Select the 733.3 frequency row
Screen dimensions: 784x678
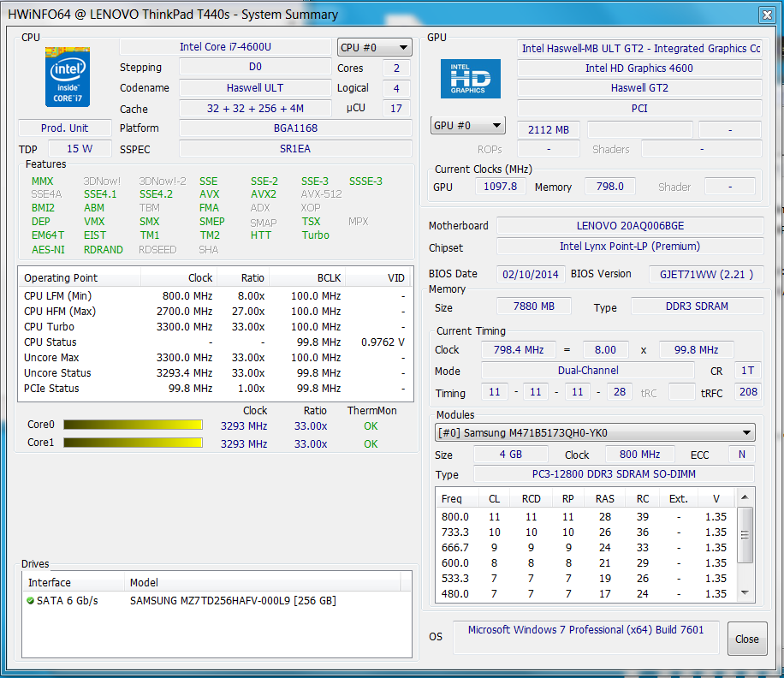tap(585, 532)
